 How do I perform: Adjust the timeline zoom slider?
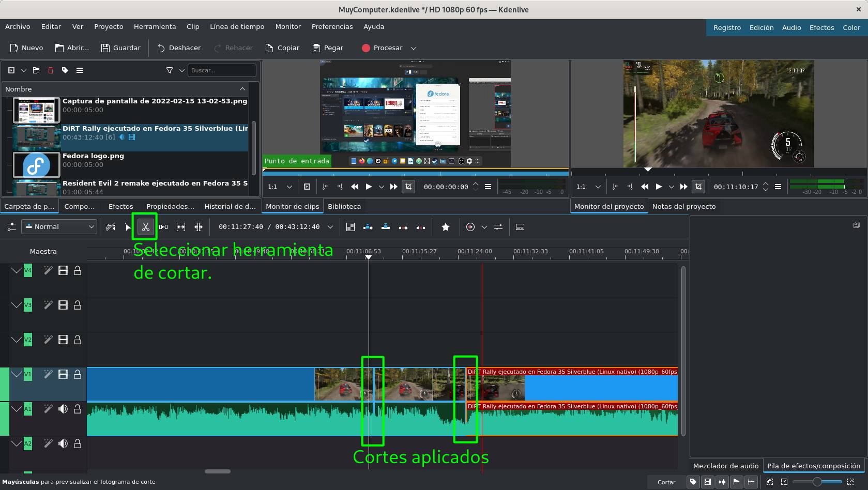click(817, 482)
